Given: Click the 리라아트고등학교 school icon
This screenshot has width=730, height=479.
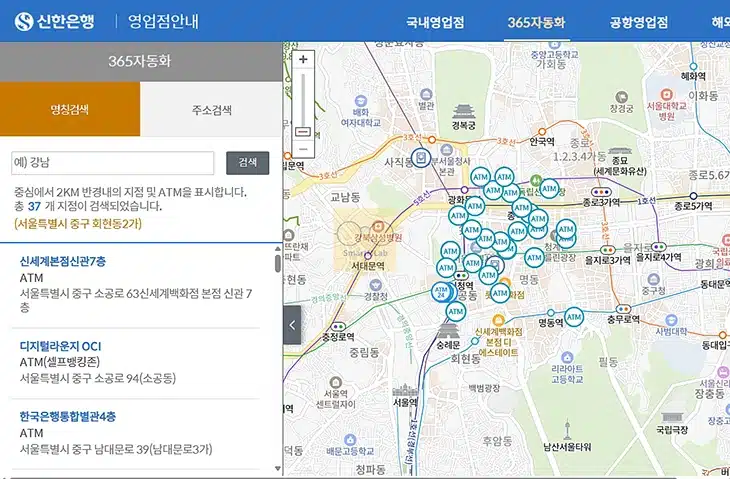Looking at the screenshot, I should click(x=567, y=358).
